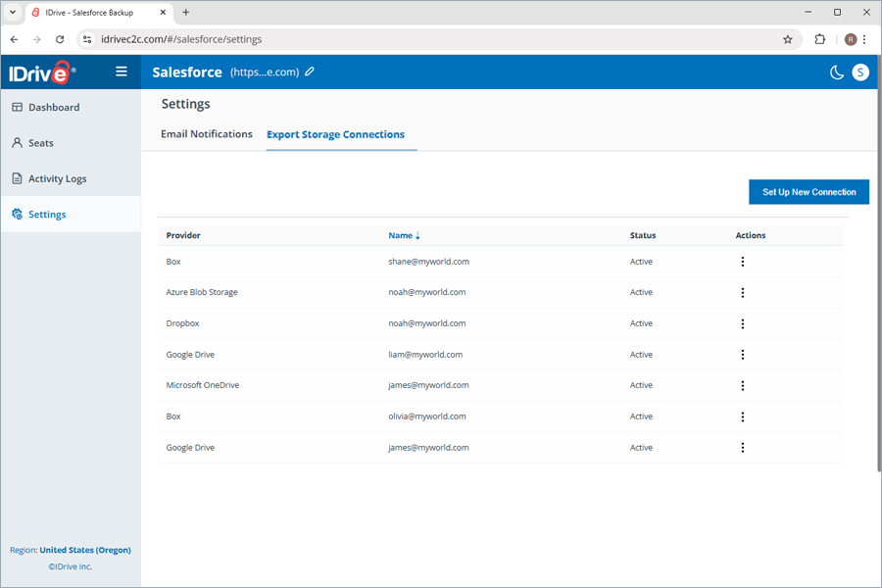Open the browser extensions puzzle icon
The width and height of the screenshot is (882, 588).
[x=820, y=39]
